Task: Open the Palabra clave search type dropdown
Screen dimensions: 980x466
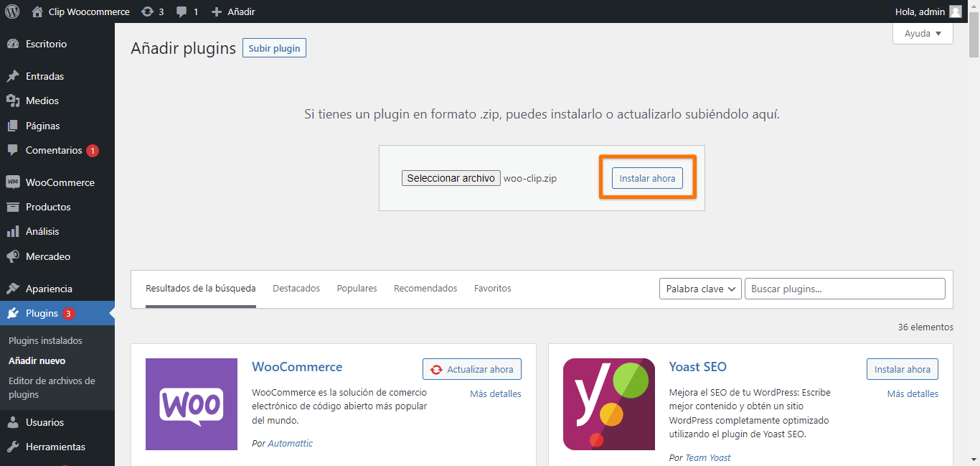Action: [x=700, y=289]
